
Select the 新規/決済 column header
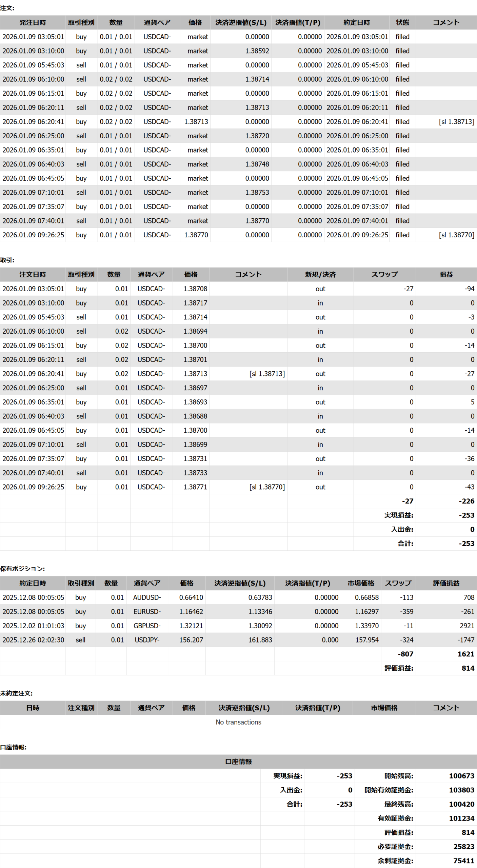(x=320, y=274)
